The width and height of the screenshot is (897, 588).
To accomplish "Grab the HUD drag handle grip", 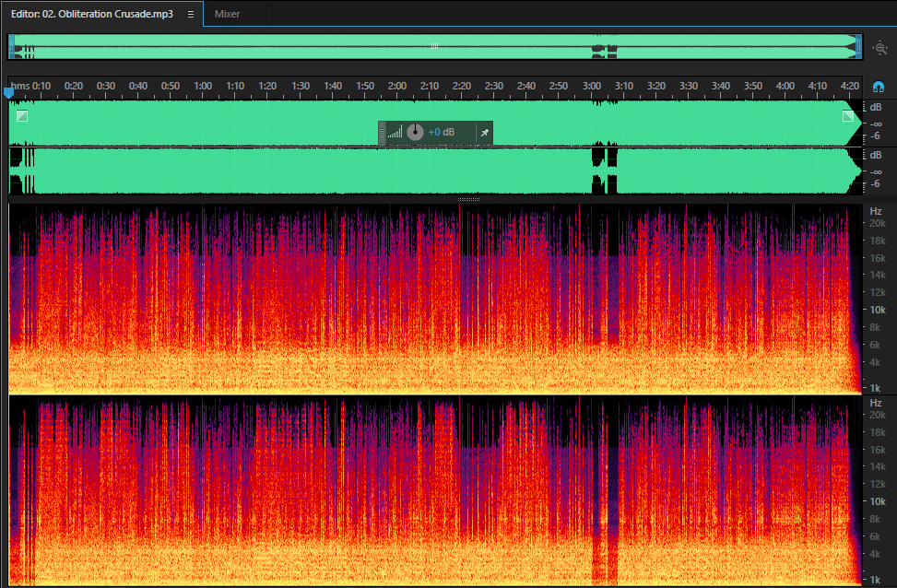I will click(383, 133).
